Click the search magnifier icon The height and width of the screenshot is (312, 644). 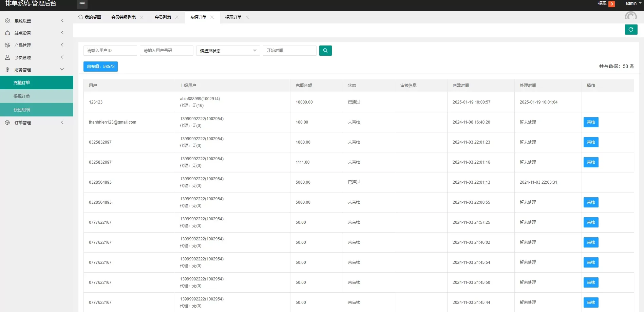(325, 50)
